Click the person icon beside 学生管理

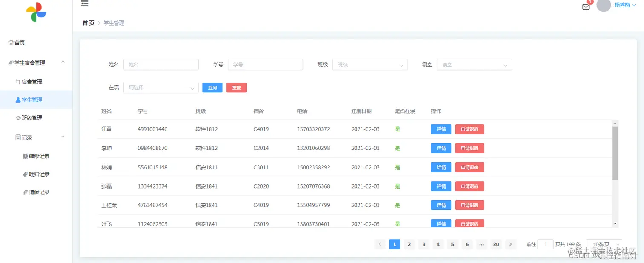click(18, 100)
